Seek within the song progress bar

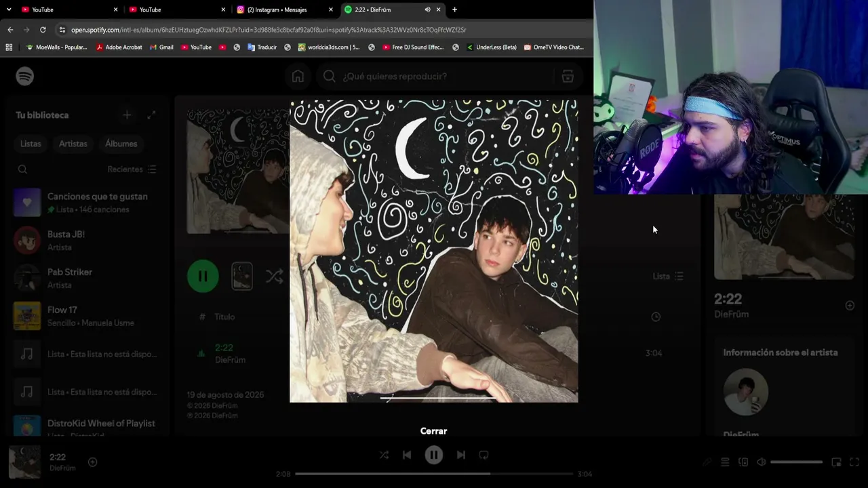pyautogui.click(x=434, y=474)
